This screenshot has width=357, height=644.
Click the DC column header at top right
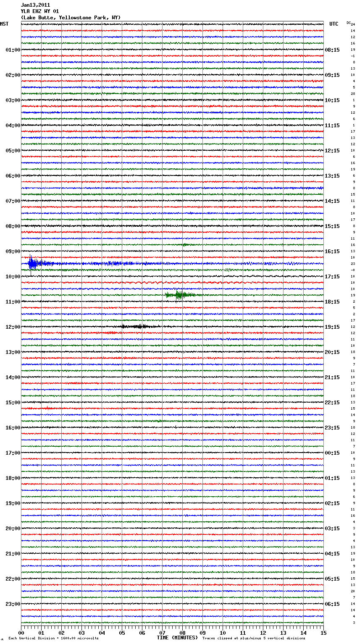pos(349,23)
